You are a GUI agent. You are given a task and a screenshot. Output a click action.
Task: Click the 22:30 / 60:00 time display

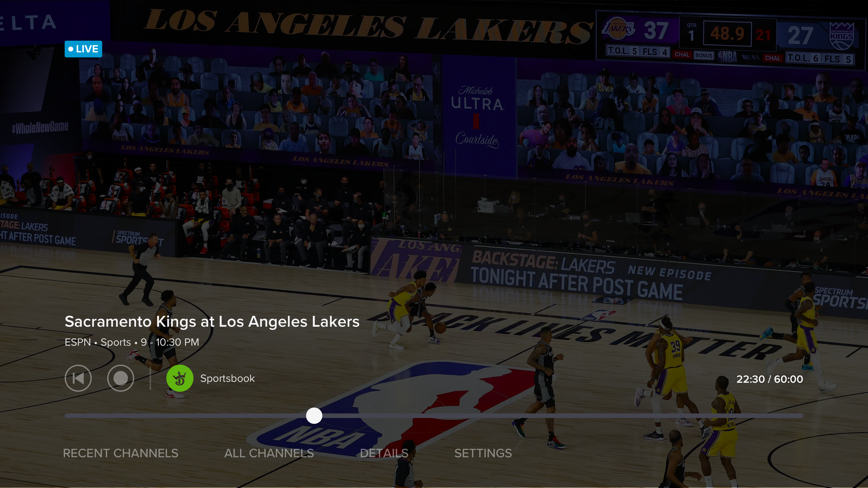click(x=770, y=379)
